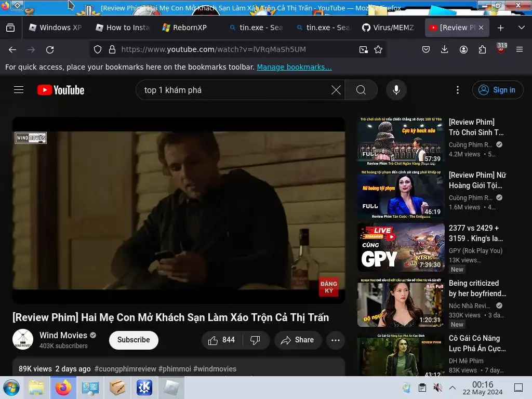Click the ĐĂNG KÝ overlay on video

(x=328, y=287)
